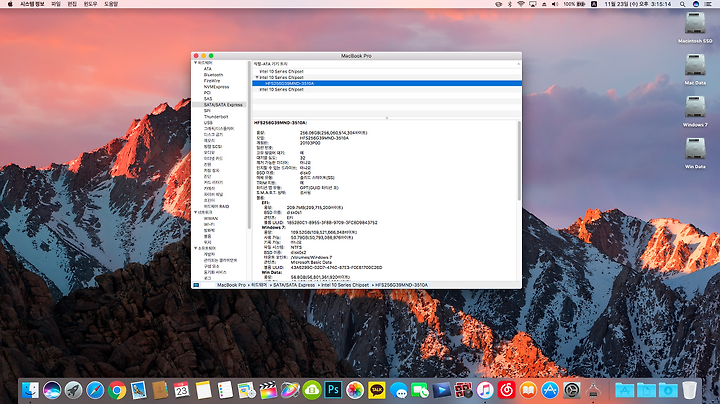Click the date and time clock
Screen dimensions: 720x404
638,4
